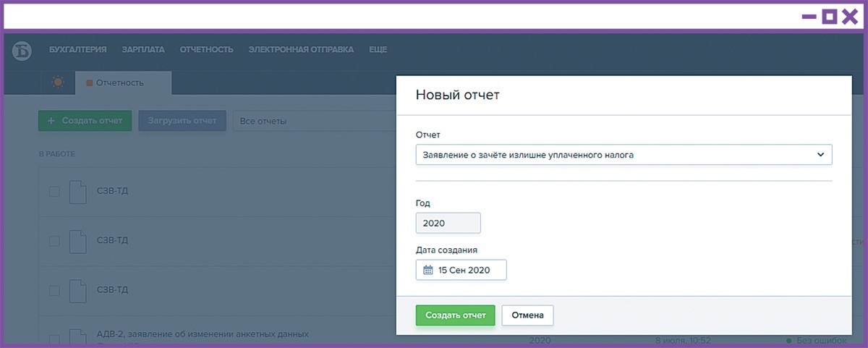Image resolution: width=868 pixels, height=348 pixels.
Task: Click document icon of the first СЗВ-ТД
Action: [x=77, y=192]
